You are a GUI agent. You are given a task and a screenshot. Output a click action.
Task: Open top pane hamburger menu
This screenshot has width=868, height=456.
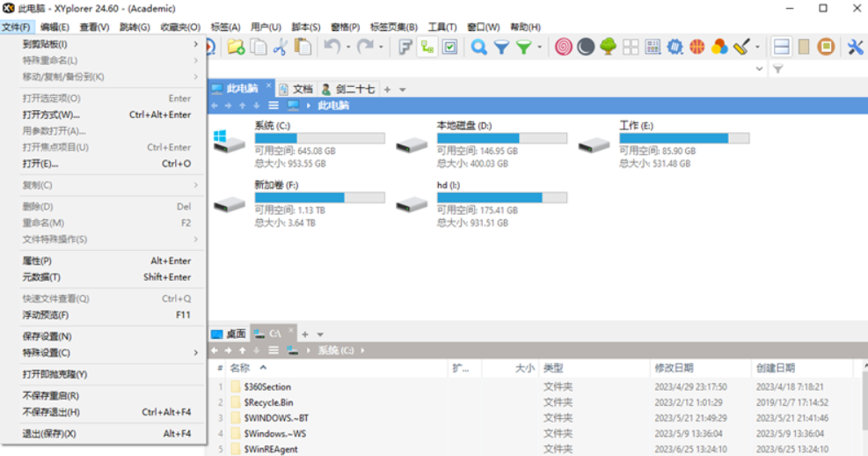[x=274, y=106]
